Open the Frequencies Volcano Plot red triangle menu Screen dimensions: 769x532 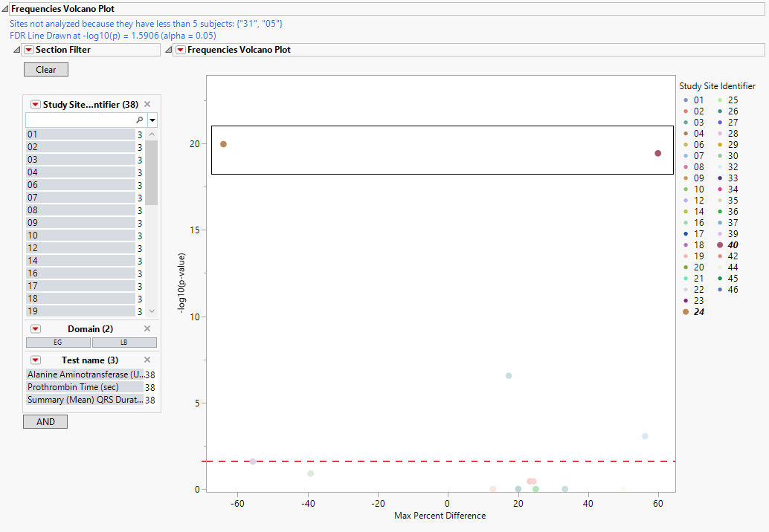(x=181, y=50)
